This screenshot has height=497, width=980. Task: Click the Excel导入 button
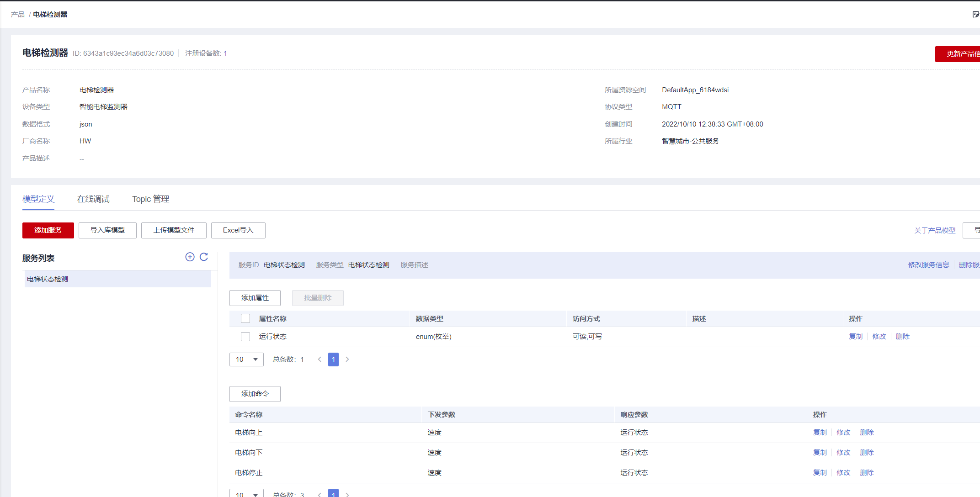pyautogui.click(x=238, y=230)
